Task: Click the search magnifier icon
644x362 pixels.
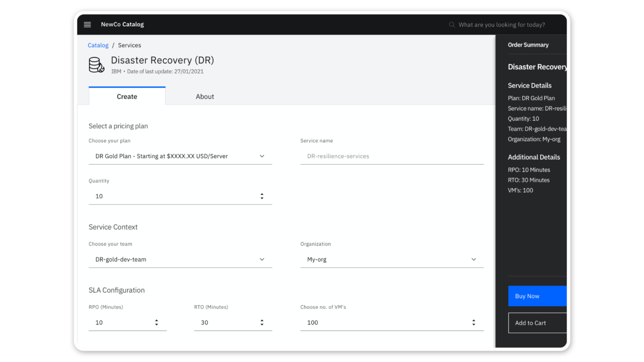Action: coord(452,25)
